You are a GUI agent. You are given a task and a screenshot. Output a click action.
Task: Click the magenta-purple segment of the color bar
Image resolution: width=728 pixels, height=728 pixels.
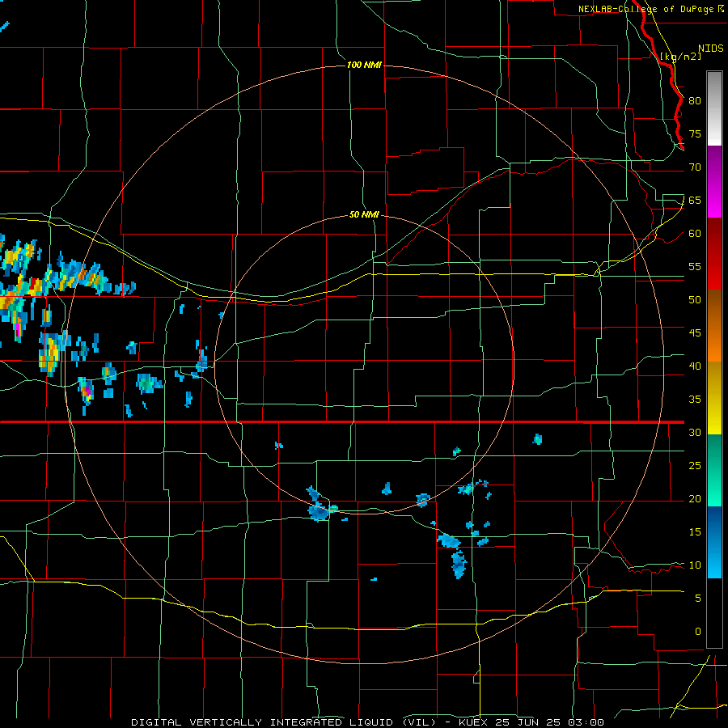point(714,181)
